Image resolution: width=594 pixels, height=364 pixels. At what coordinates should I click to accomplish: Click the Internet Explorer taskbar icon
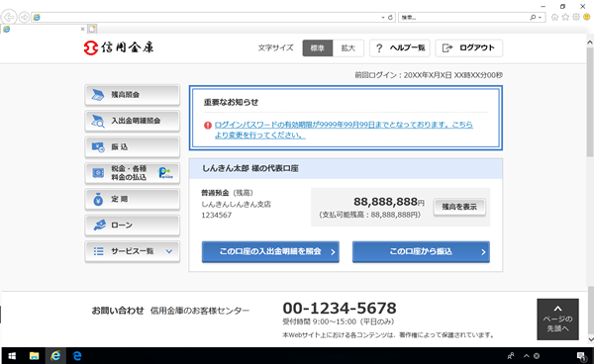[x=55, y=356]
